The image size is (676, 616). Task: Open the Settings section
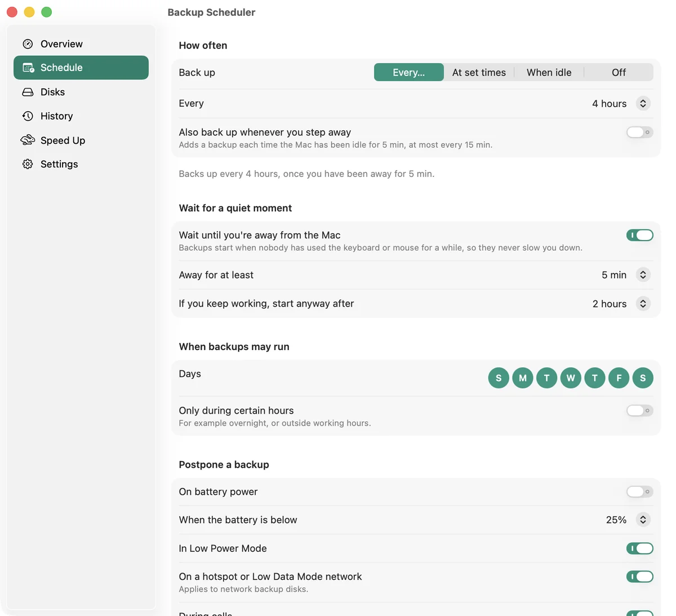81,164
